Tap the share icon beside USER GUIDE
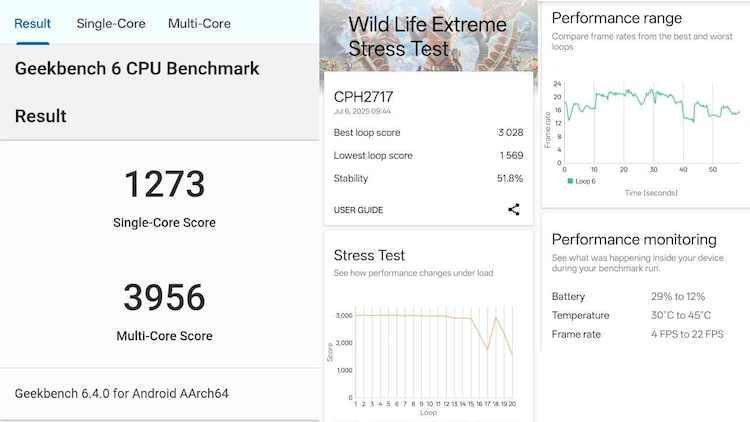750x422 pixels. tap(513, 210)
